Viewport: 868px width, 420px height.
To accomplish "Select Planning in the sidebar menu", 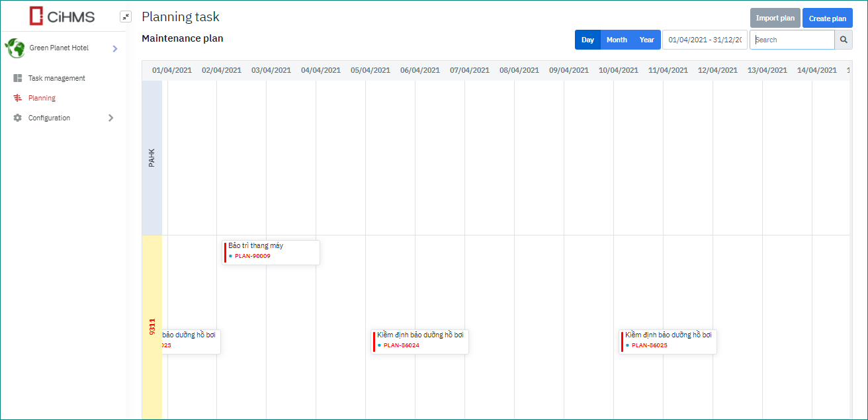I will pos(42,98).
